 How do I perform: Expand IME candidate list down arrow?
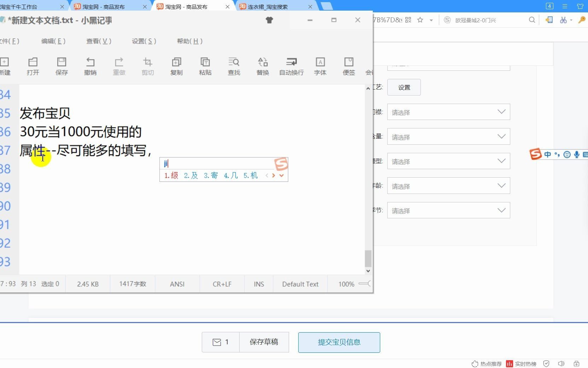click(282, 176)
